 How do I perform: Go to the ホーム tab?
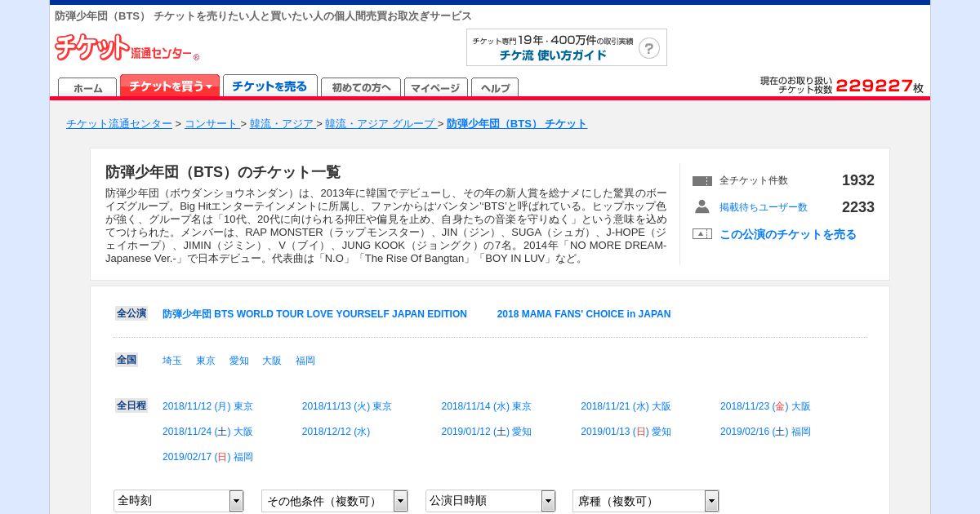87,87
